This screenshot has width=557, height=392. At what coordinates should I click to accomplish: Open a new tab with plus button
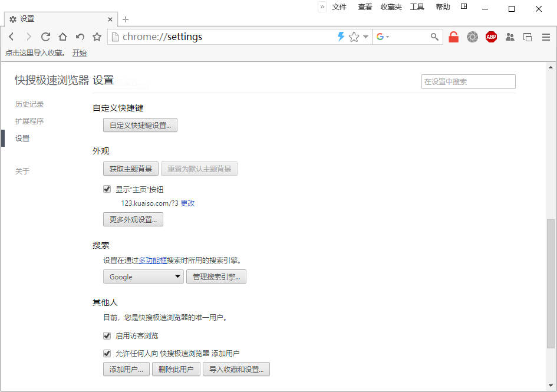pos(126,19)
